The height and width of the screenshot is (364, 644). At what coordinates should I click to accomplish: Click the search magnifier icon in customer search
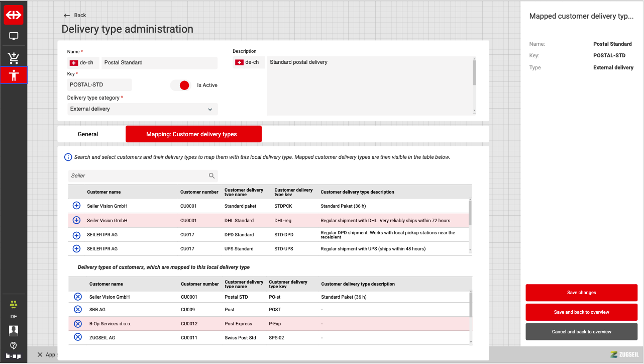click(212, 175)
